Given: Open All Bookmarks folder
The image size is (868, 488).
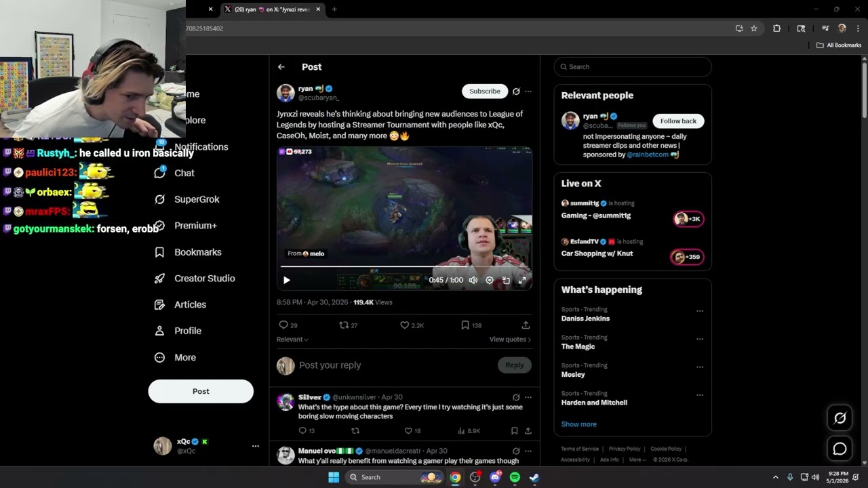Looking at the screenshot, I should pos(839,45).
